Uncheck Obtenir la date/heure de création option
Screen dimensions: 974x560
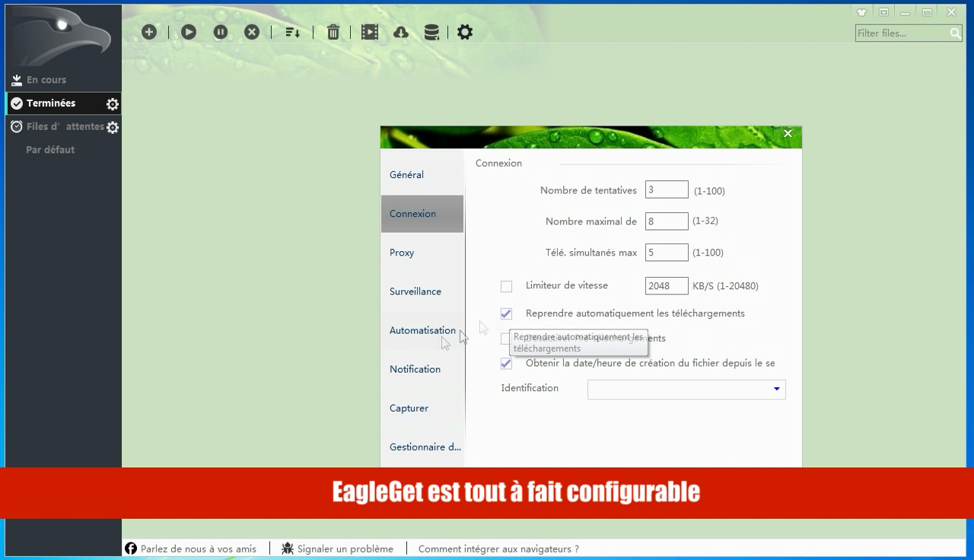point(506,364)
